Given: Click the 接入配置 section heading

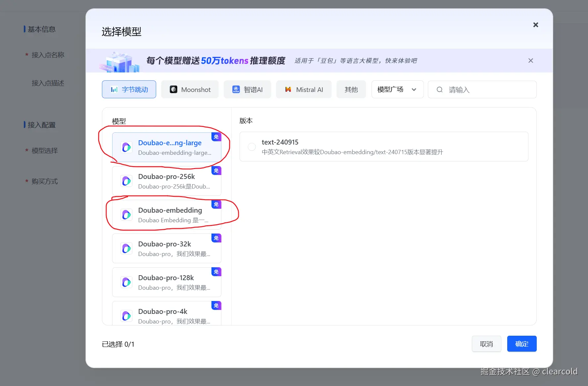Looking at the screenshot, I should pyautogui.click(x=42, y=125).
